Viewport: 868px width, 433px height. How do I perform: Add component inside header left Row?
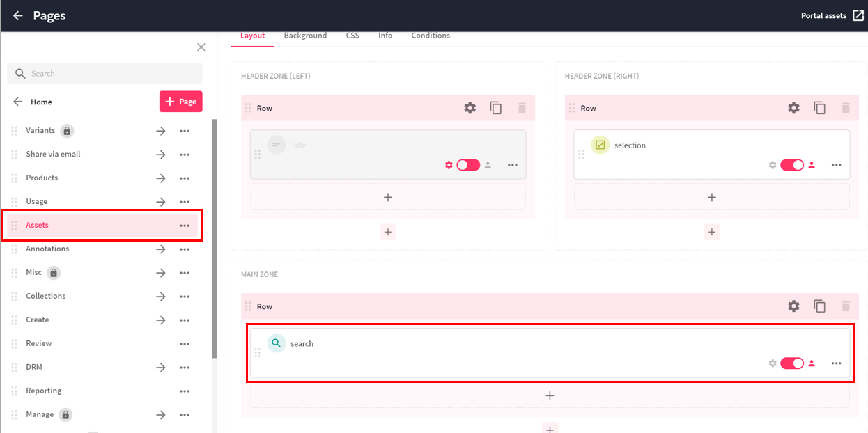pyautogui.click(x=388, y=197)
